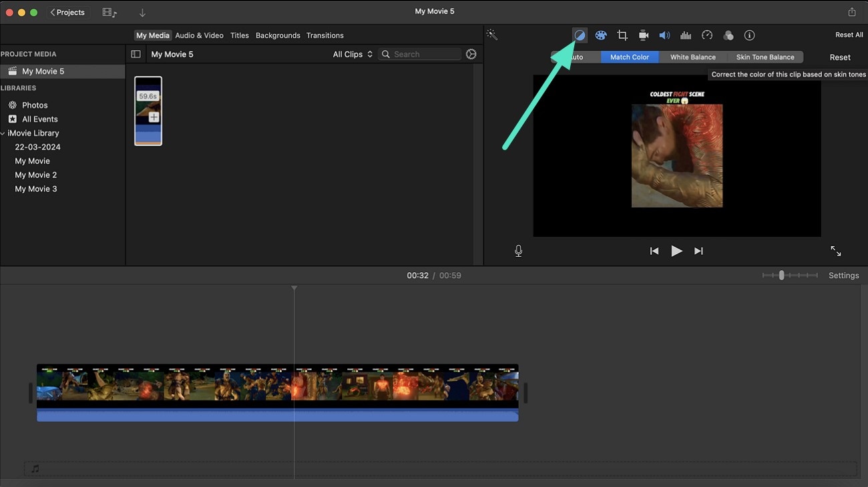Click the background music note icon
Screen dimensions: 868x487
click(35, 469)
